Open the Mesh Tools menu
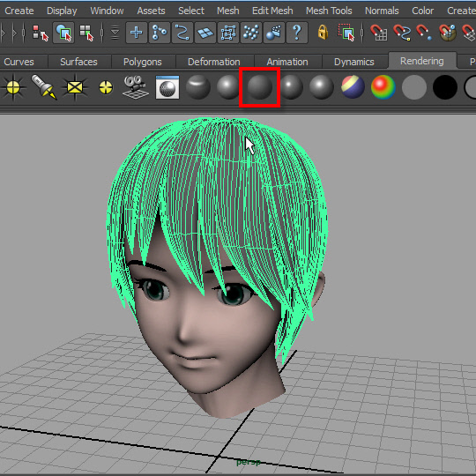Screen dimensions: 476x476 pyautogui.click(x=329, y=11)
